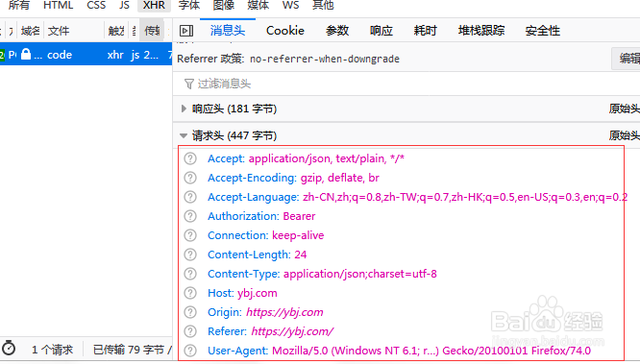
Task: Click the Host value ybj.com
Action: pyautogui.click(x=258, y=293)
